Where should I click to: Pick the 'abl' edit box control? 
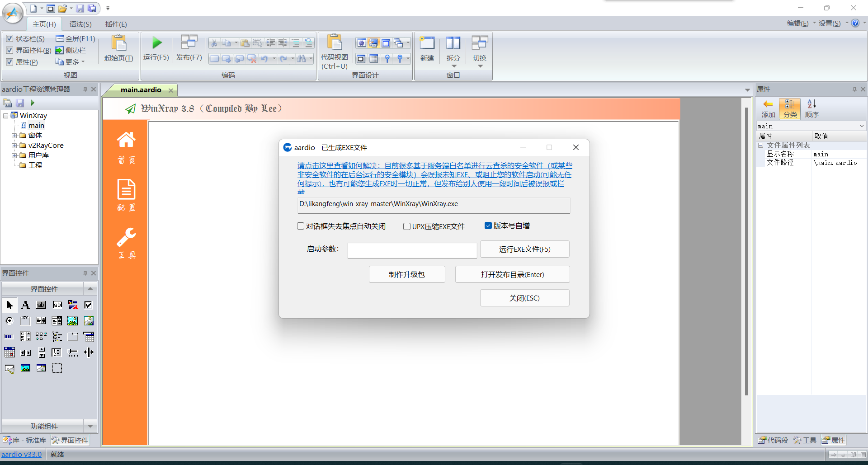pyautogui.click(x=57, y=305)
